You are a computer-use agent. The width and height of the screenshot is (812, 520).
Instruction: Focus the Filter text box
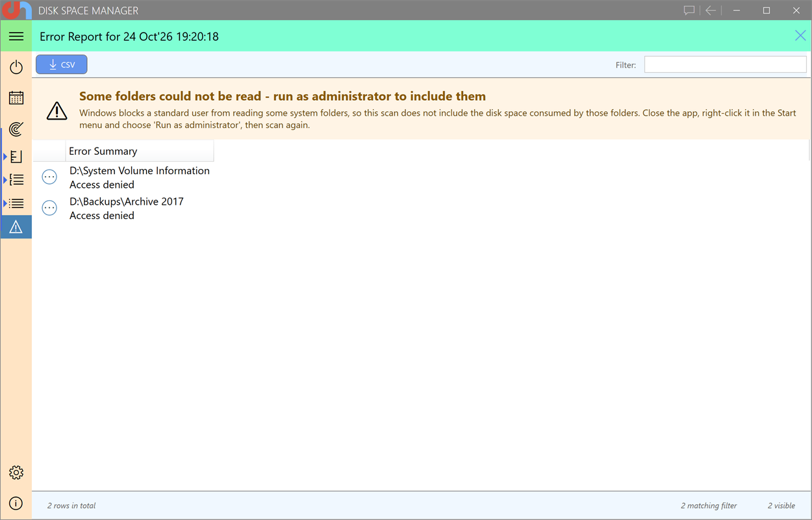pos(725,64)
